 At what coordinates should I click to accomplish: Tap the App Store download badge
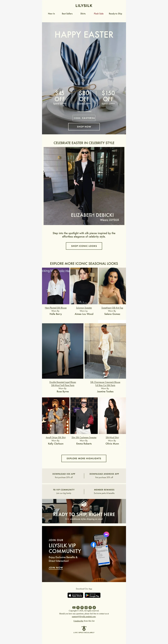click(75, 595)
